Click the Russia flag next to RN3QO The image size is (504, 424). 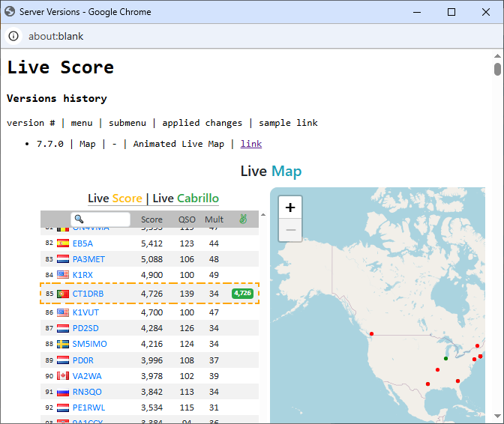tap(63, 392)
